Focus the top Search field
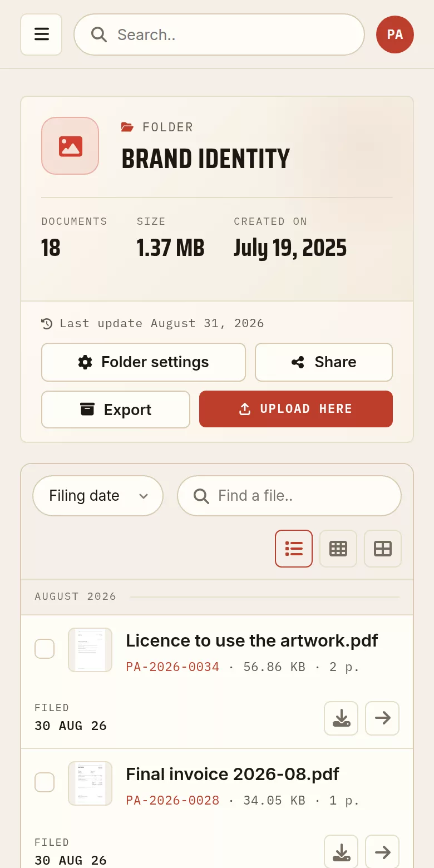Viewport: 434px width, 868px height. pos(219,34)
